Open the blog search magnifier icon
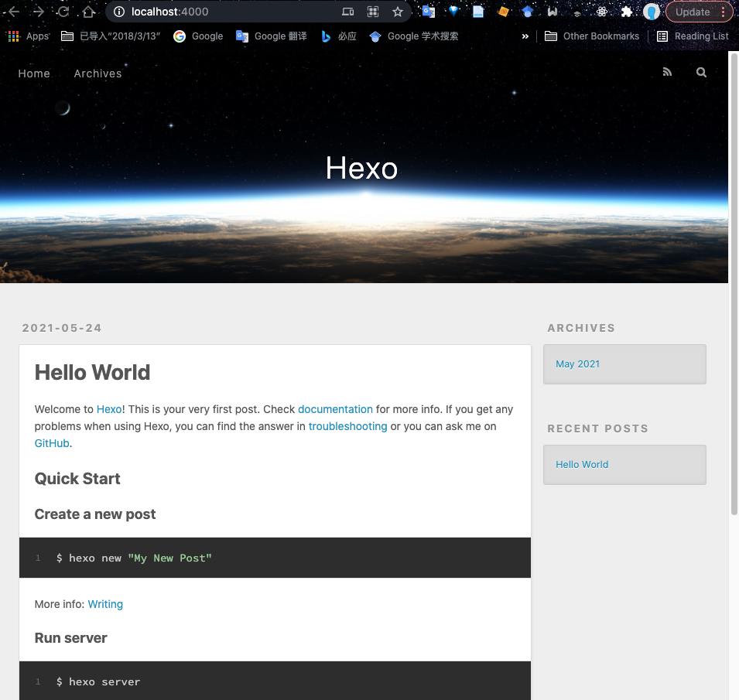739x700 pixels. (x=701, y=72)
